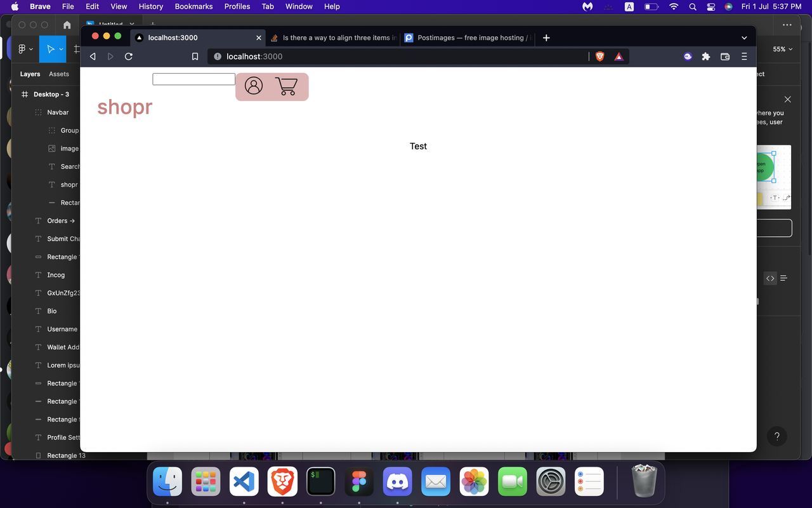Open the Profiles menu

click(237, 6)
